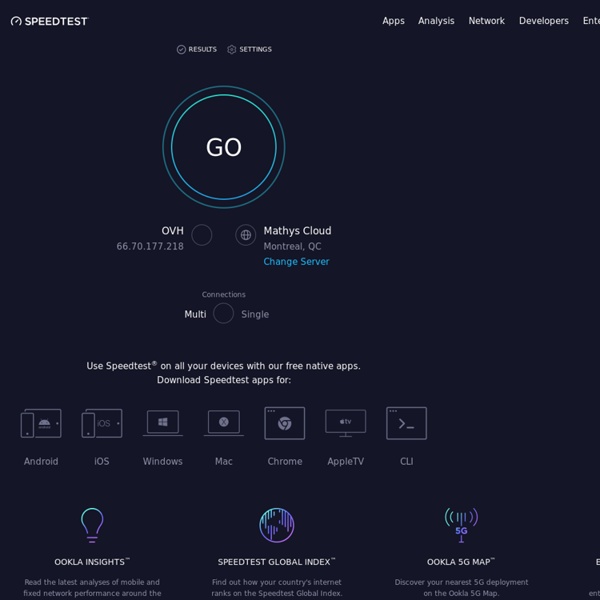The image size is (600, 600).
Task: Select the Mac app icon
Action: coord(224,423)
